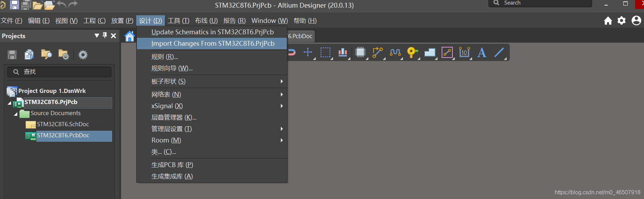Click the Save icon in title bar
644x199 pixels.
[x=14, y=5]
